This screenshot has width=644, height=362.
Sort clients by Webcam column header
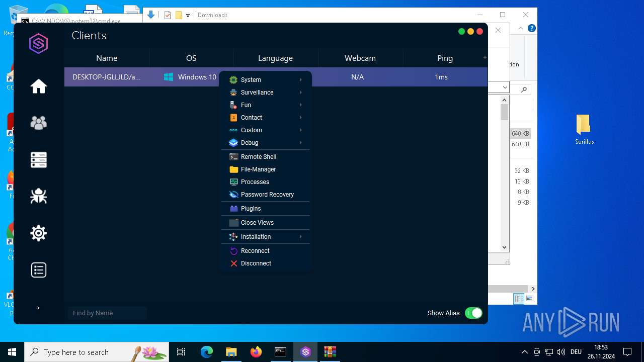(x=360, y=58)
